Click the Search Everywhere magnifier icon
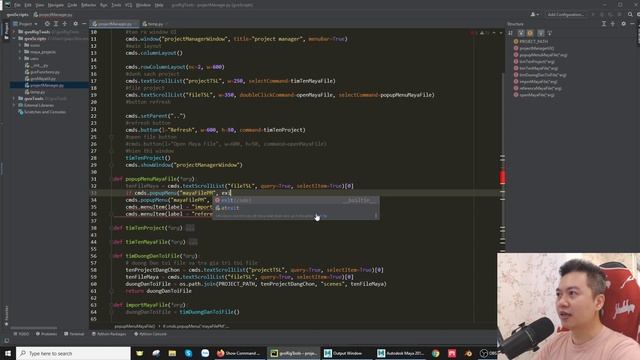The width and height of the screenshot is (640, 360). pyautogui.click(x=630, y=15)
